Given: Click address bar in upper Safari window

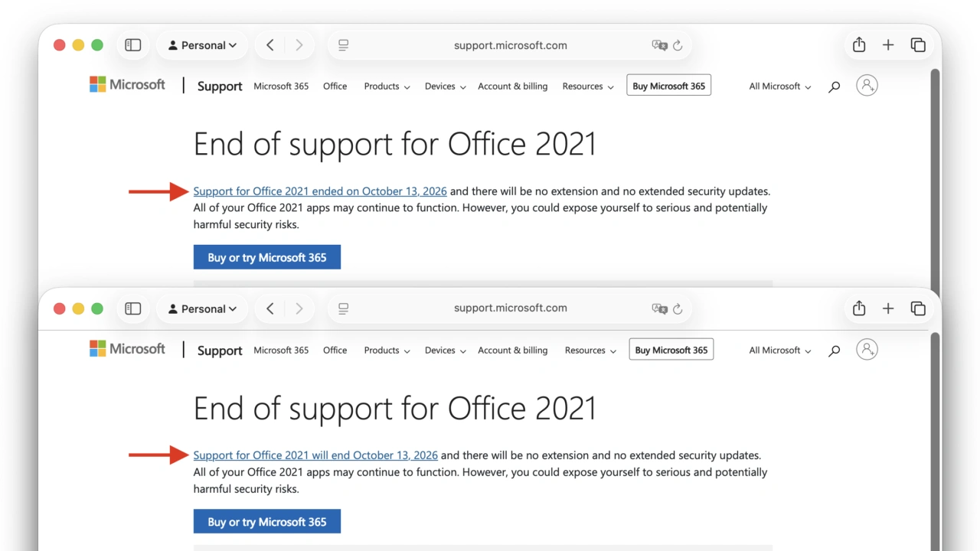Looking at the screenshot, I should pos(510,45).
